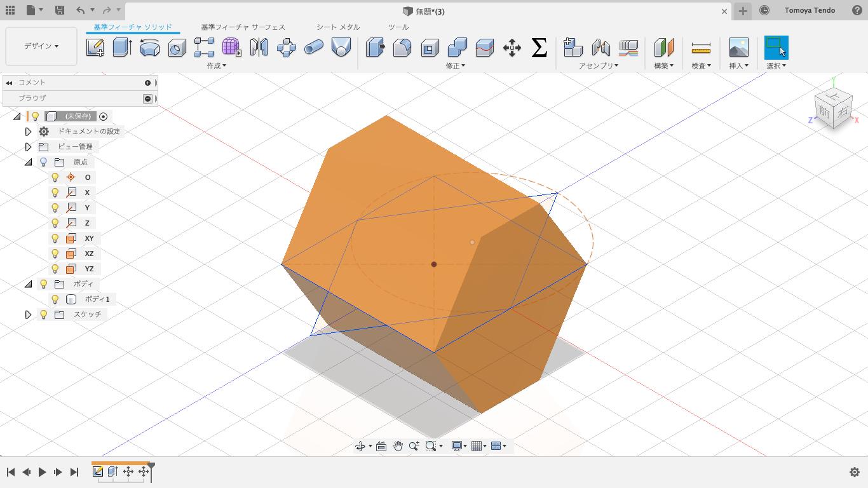Viewport: 868px width, 488px height.
Task: Select the Thicken tool icon
Action: [x=286, y=48]
